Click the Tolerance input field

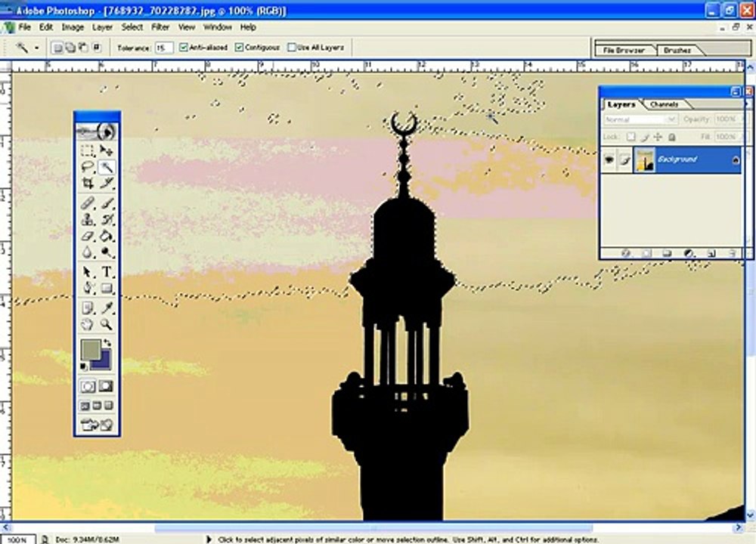[163, 47]
